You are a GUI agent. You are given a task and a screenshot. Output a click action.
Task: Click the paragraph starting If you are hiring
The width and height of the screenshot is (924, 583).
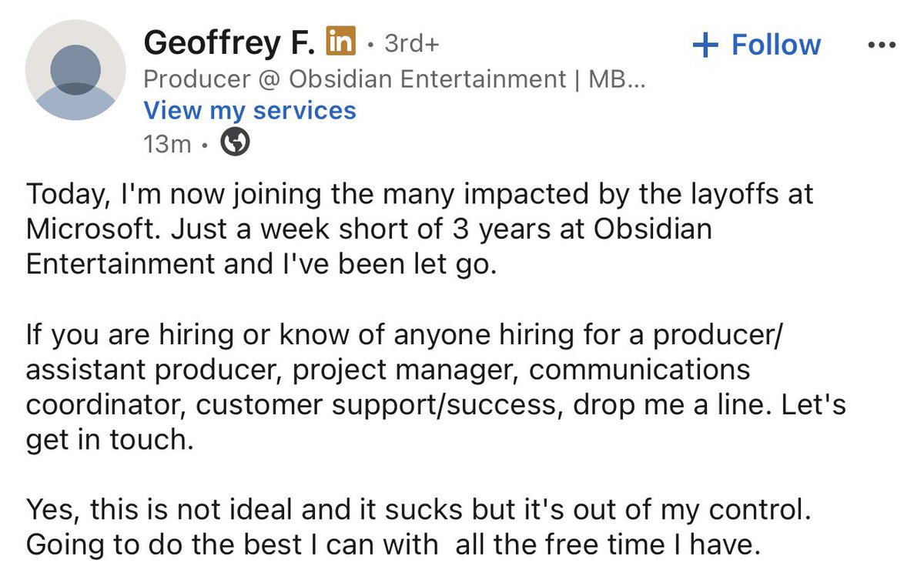tap(435, 387)
